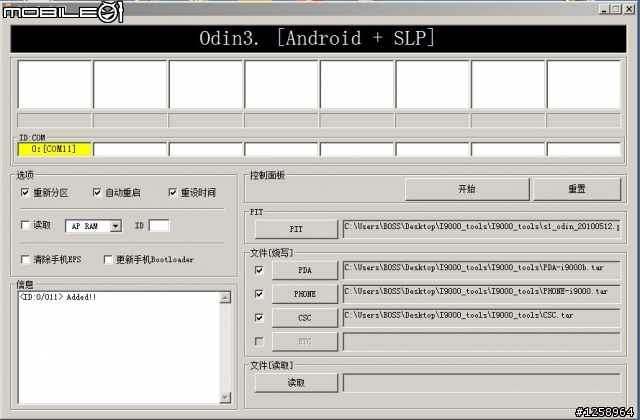This screenshot has height=420, width=640.
Task: Click the 读取 button under 文件[读取]
Action: pos(296,382)
